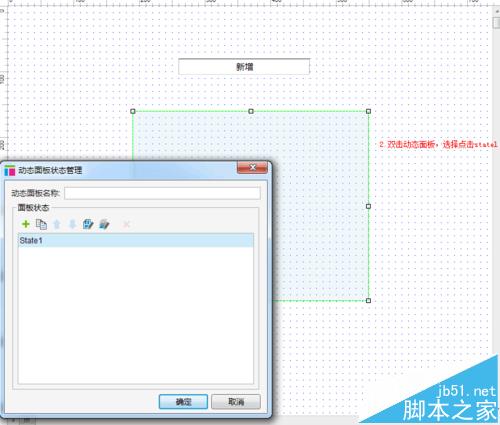
Task: Cancel dialog with the 取消 button
Action: point(236,402)
